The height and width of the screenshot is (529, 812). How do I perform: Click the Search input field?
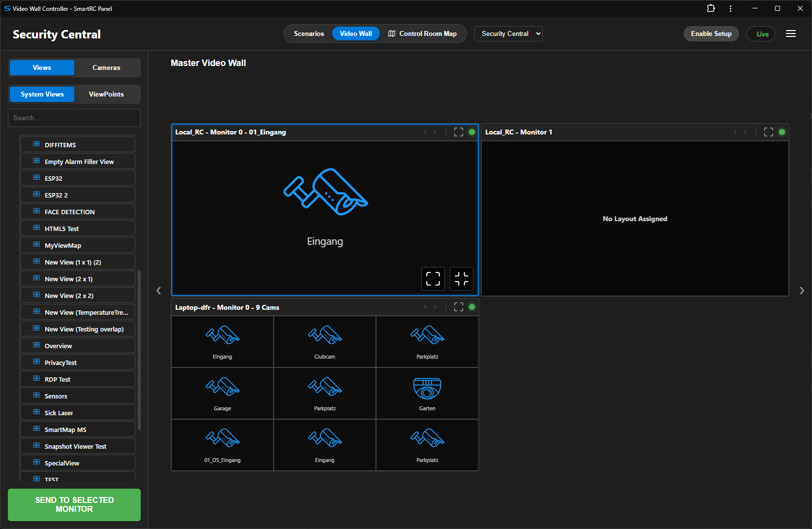(74, 118)
